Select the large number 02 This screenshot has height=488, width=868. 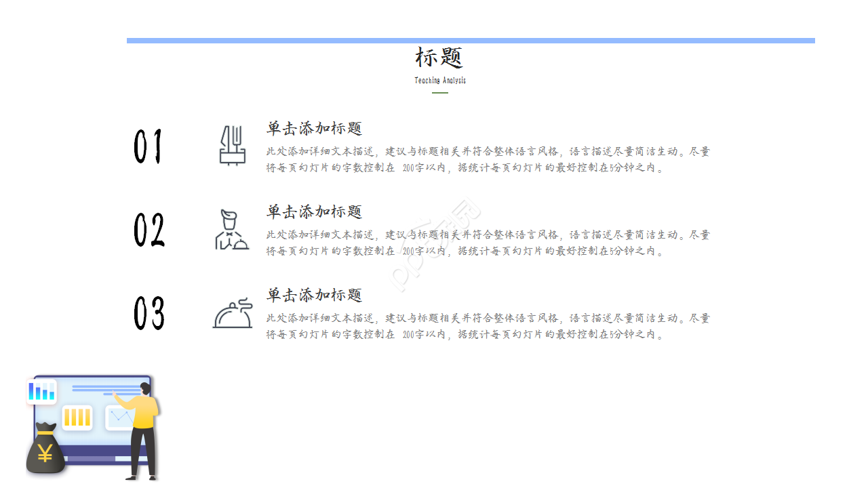pos(149,230)
